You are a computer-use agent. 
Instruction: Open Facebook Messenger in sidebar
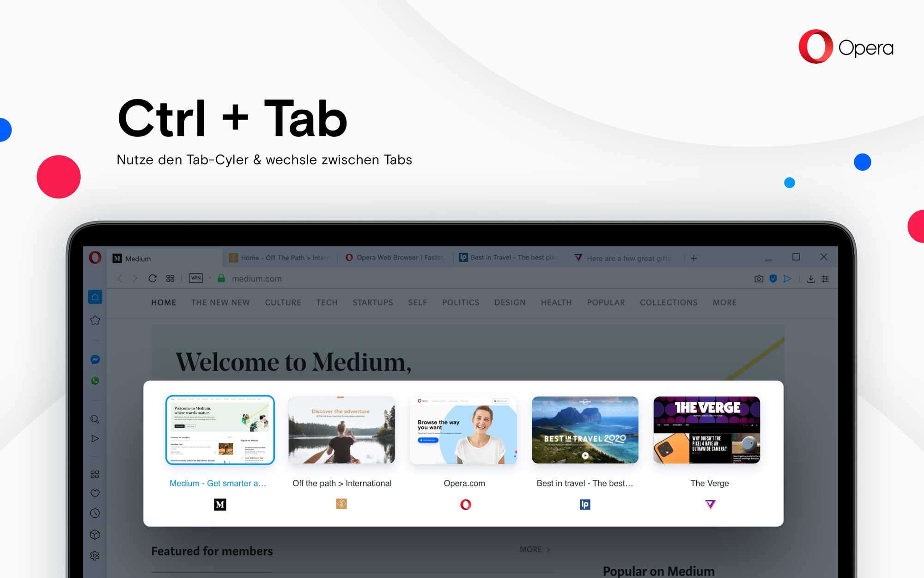coord(95,359)
